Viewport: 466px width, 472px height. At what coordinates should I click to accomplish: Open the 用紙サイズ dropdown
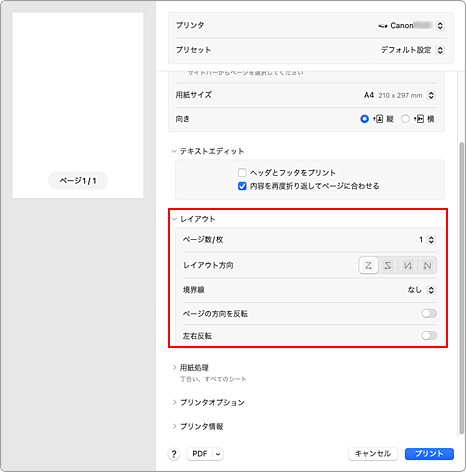tap(431, 95)
